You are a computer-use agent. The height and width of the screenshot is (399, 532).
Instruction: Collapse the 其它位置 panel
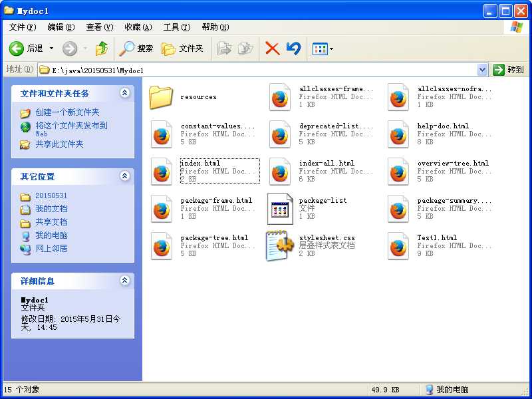pyautogui.click(x=125, y=176)
